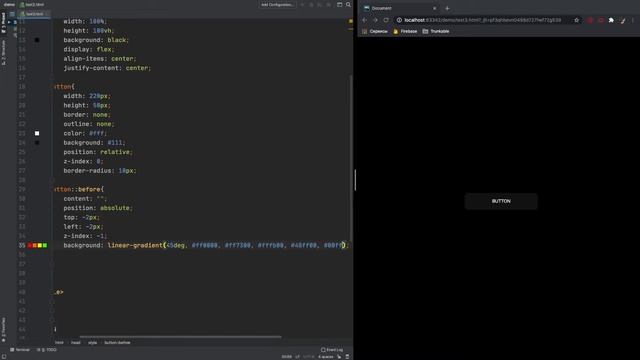The height and width of the screenshot is (360, 640).
Task: Click the linear-gradient code on line 35
Action: click(206, 245)
